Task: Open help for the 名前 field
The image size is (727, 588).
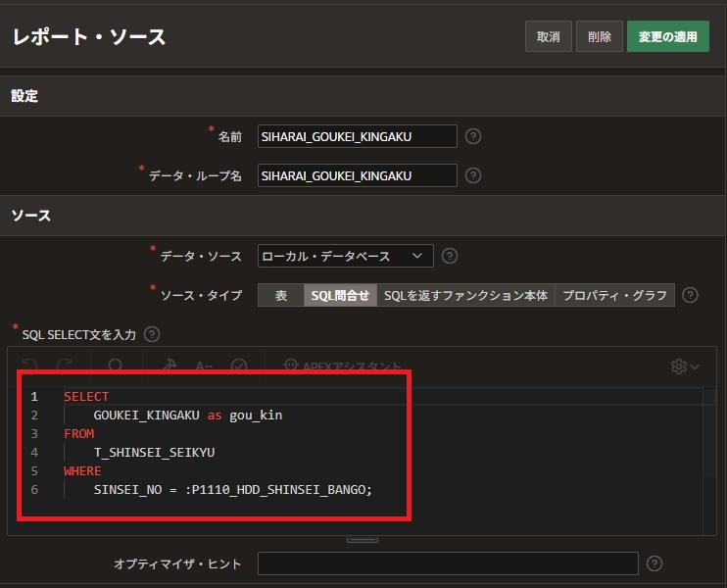Action: 473,137
